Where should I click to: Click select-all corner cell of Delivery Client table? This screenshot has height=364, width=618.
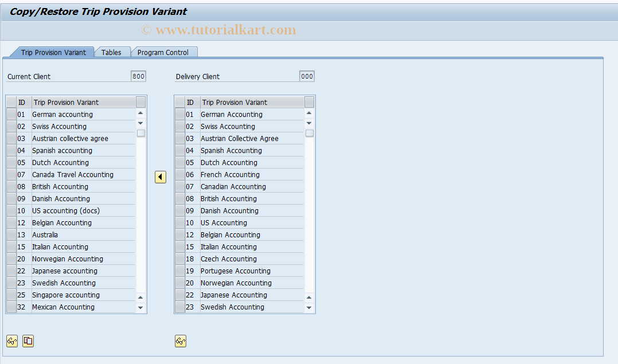(180, 103)
